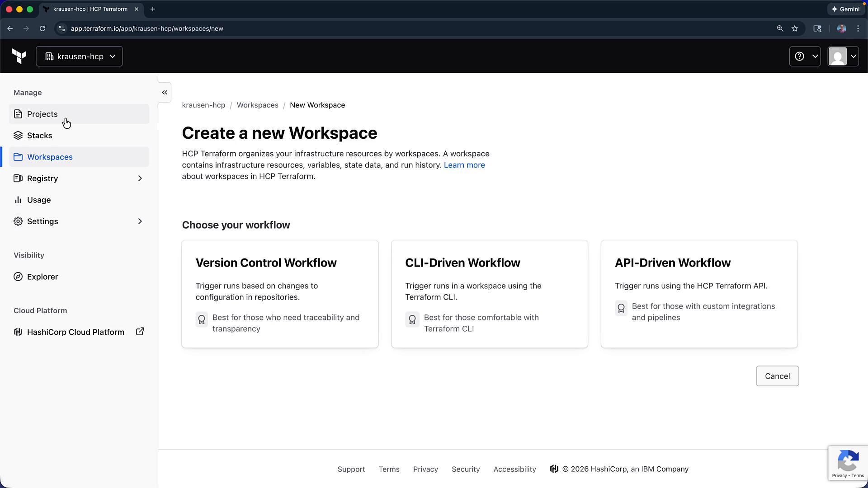Click the Explorer compass icon
The image size is (868, 488).
tap(18, 277)
